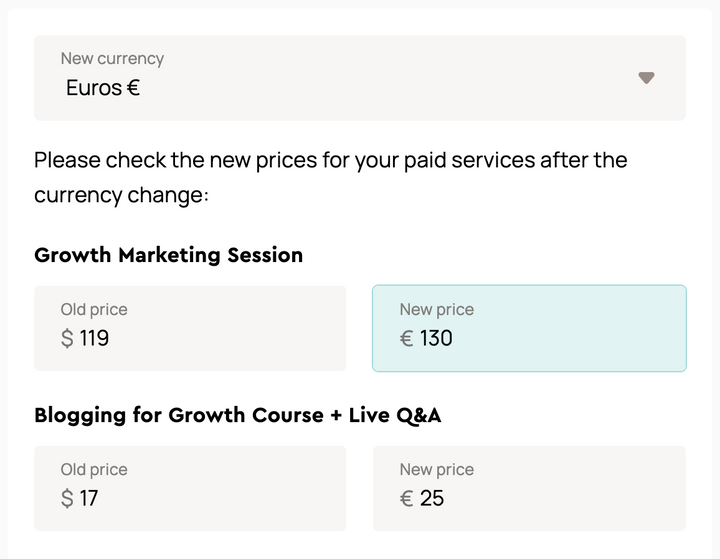Image resolution: width=720 pixels, height=559 pixels.
Task: Click 'Old price' label above $ 17
Action: [x=94, y=470]
